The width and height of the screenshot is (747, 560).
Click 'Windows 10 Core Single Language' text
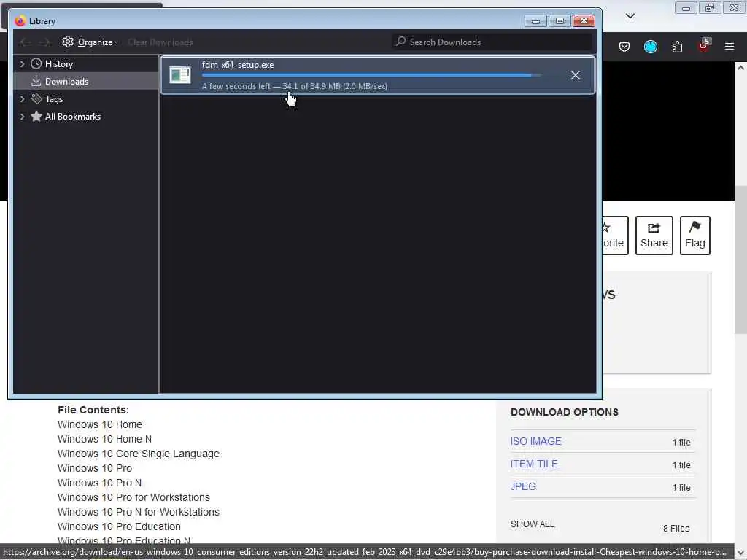point(138,454)
